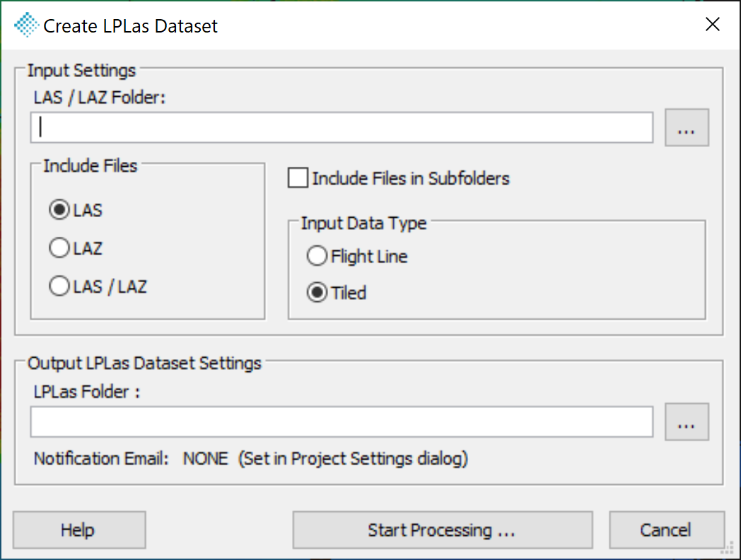The height and width of the screenshot is (560, 741).
Task: Click the Notification Email NONE text
Action: [206, 458]
